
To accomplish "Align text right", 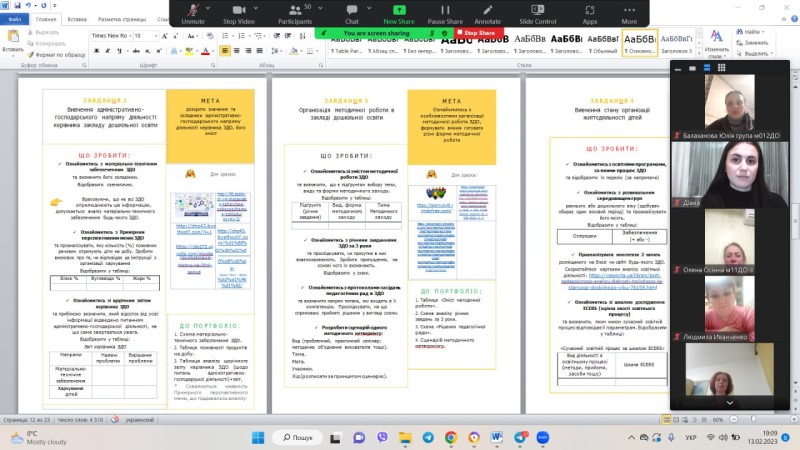I will pos(248,51).
